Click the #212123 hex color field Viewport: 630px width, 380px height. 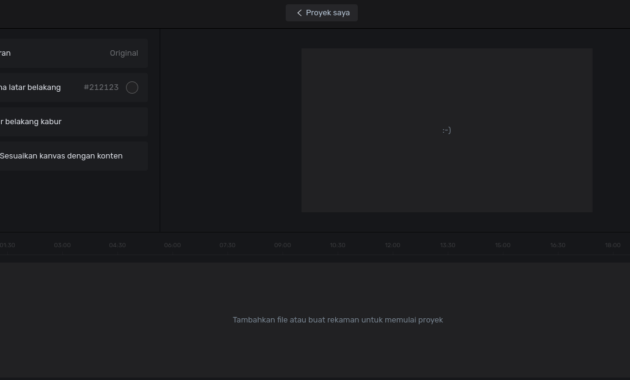click(101, 87)
